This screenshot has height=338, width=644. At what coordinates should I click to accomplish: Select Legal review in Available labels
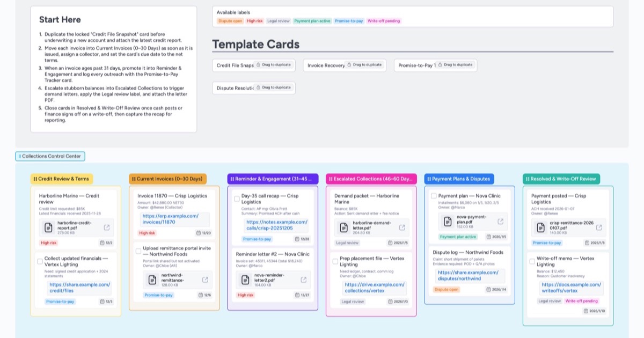279,21
